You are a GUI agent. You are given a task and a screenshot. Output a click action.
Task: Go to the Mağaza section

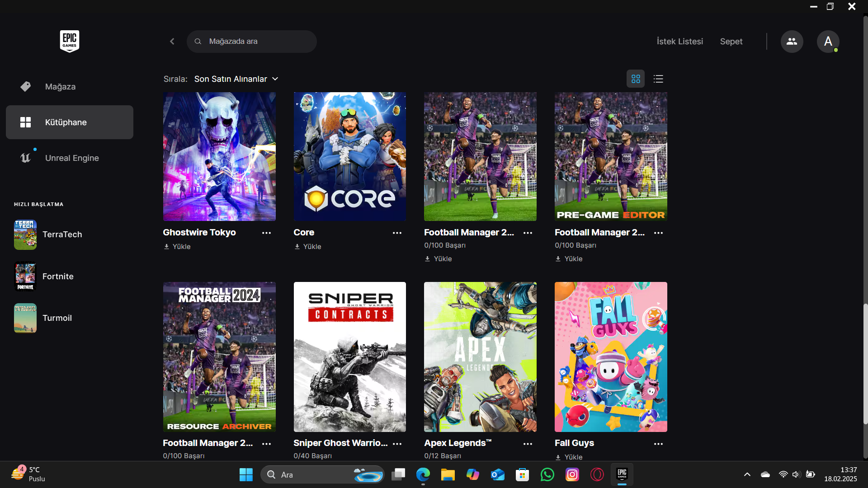[x=60, y=87]
